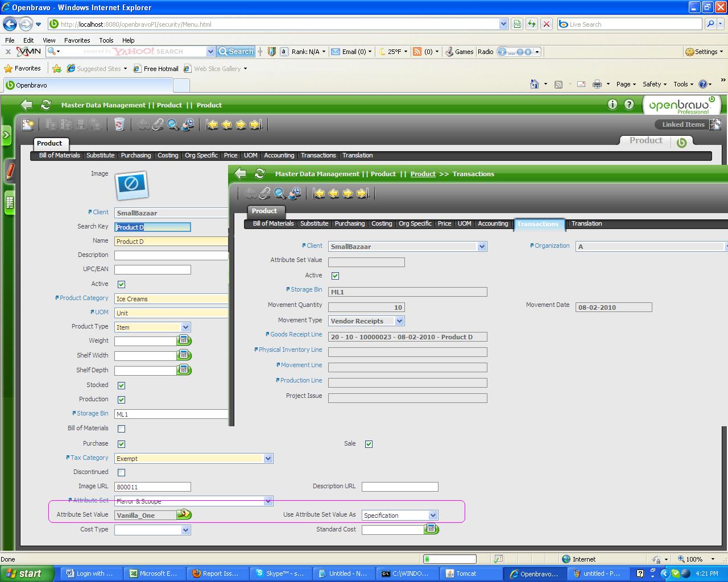The width and height of the screenshot is (728, 582).
Task: Toggle the Production checkbox
Action: (x=121, y=400)
